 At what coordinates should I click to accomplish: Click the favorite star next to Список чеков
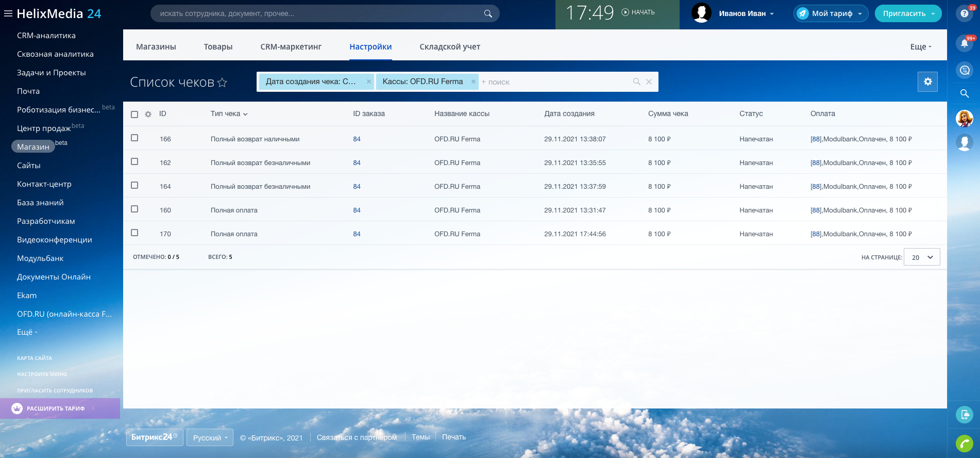(x=222, y=83)
